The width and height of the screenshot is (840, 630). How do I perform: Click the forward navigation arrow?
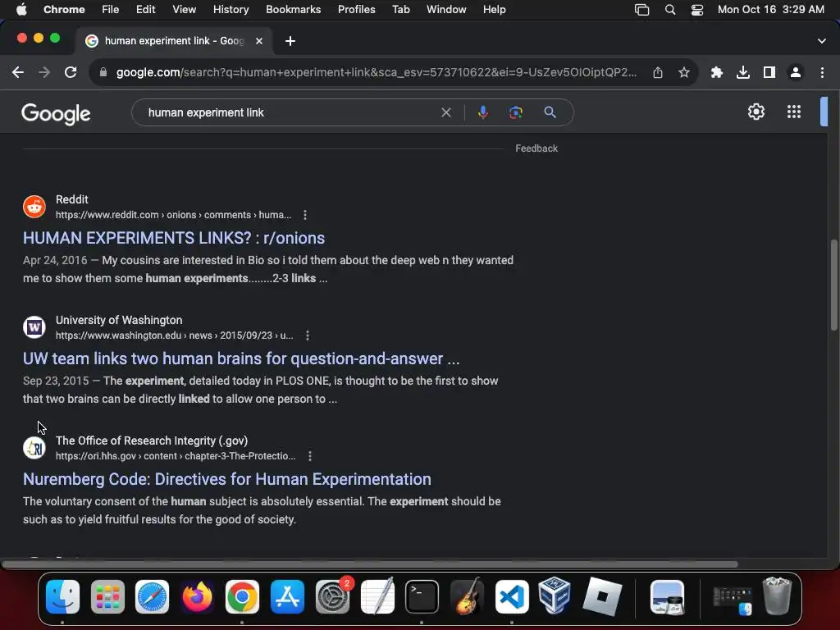pyautogui.click(x=44, y=72)
